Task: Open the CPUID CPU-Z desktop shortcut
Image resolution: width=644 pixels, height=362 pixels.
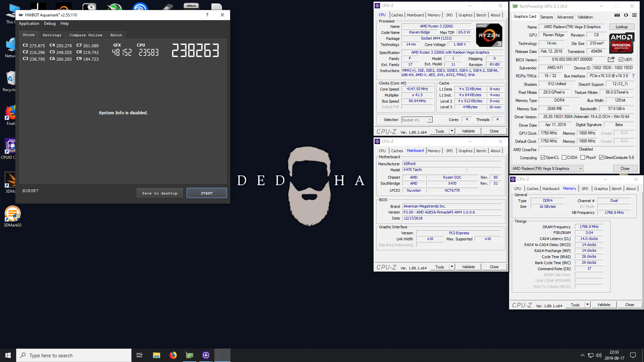Action: (x=9, y=149)
